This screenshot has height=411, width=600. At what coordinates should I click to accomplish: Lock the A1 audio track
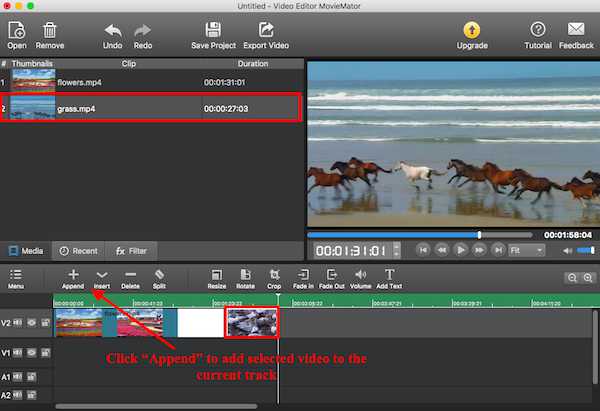point(31,377)
